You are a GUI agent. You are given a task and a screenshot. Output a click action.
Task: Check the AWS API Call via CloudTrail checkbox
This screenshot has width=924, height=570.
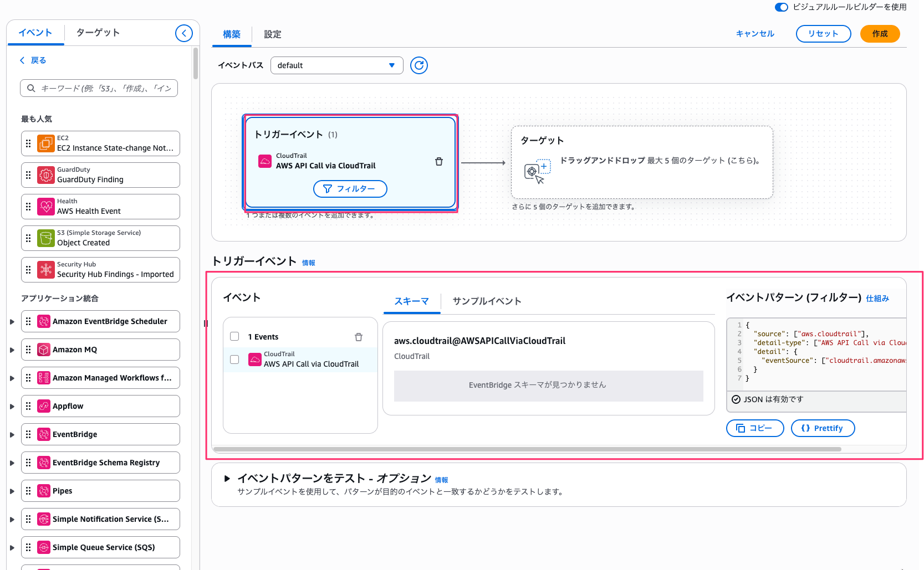pos(234,360)
